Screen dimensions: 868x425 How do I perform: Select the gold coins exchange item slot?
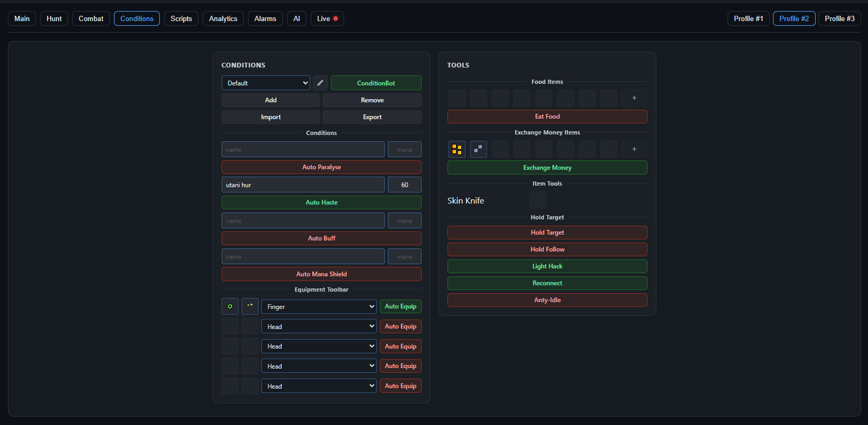pos(457,149)
